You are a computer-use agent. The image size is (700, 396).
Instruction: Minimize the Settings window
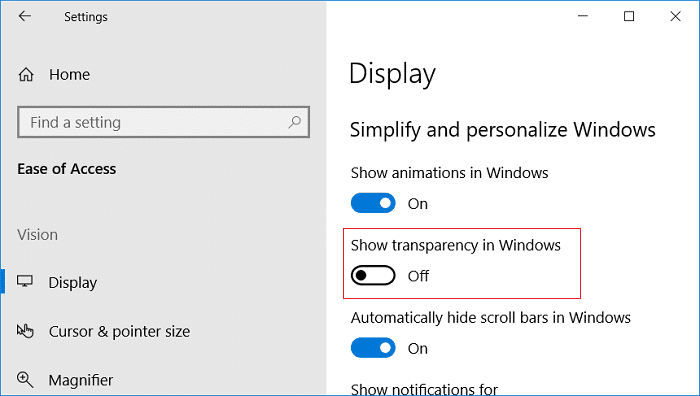pyautogui.click(x=583, y=17)
